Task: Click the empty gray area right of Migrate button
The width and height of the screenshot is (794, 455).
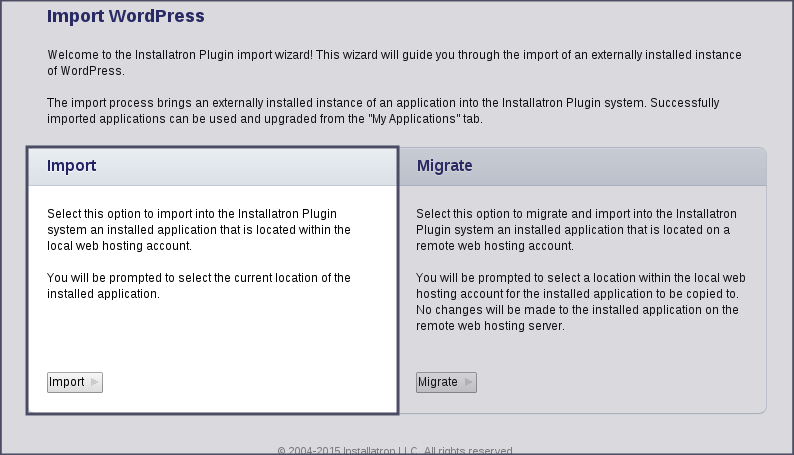Action: (x=620, y=382)
